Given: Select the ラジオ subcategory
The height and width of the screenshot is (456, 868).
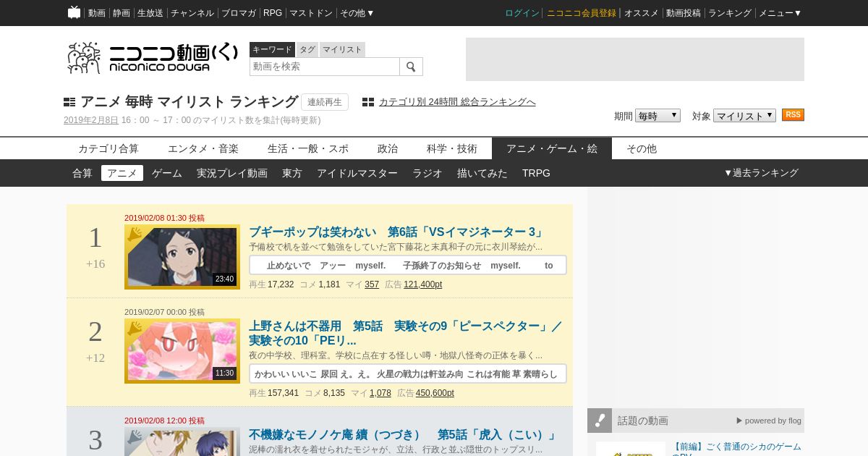Looking at the screenshot, I should [427, 173].
